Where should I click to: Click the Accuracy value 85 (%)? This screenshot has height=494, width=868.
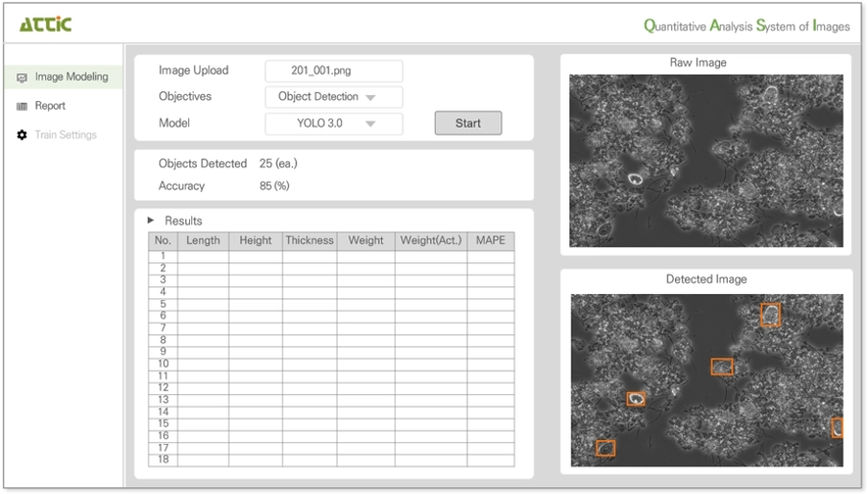(274, 186)
